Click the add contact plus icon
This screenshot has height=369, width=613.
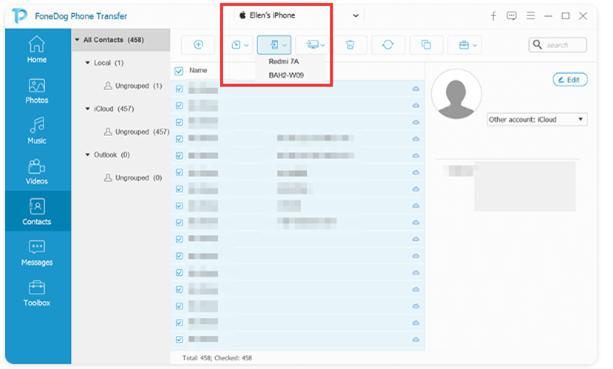pyautogui.click(x=198, y=45)
